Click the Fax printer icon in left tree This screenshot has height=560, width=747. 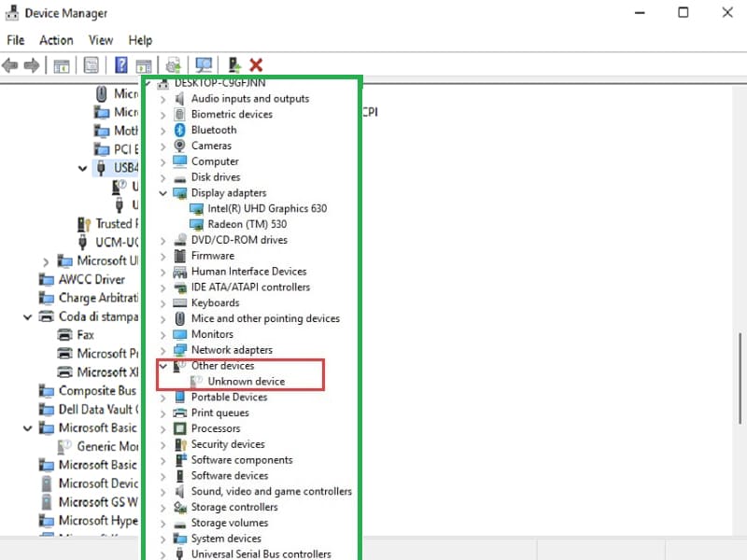64,335
